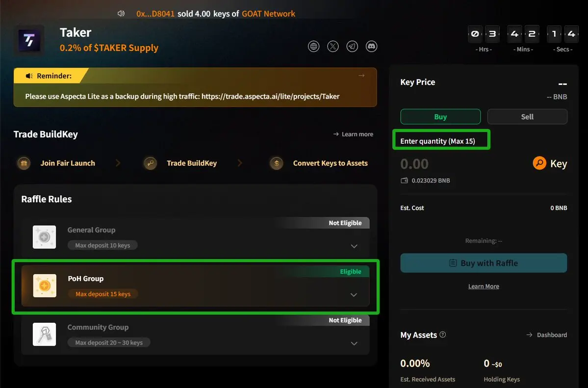This screenshot has width=588, height=388.
Task: Open Taker Discord server icon
Action: pyautogui.click(x=372, y=47)
